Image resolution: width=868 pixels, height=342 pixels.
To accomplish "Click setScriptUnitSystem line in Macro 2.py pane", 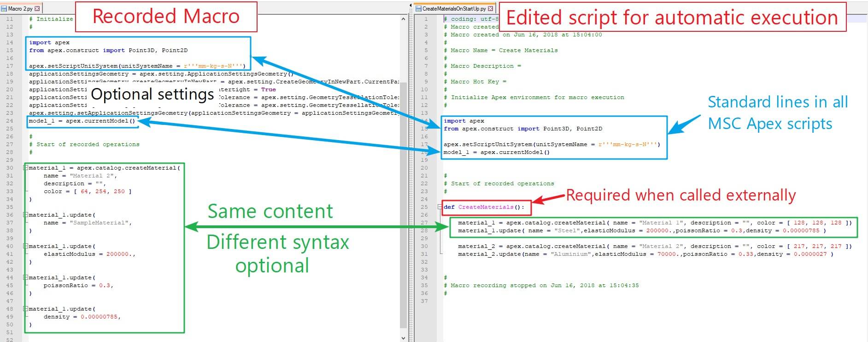I will (x=137, y=66).
